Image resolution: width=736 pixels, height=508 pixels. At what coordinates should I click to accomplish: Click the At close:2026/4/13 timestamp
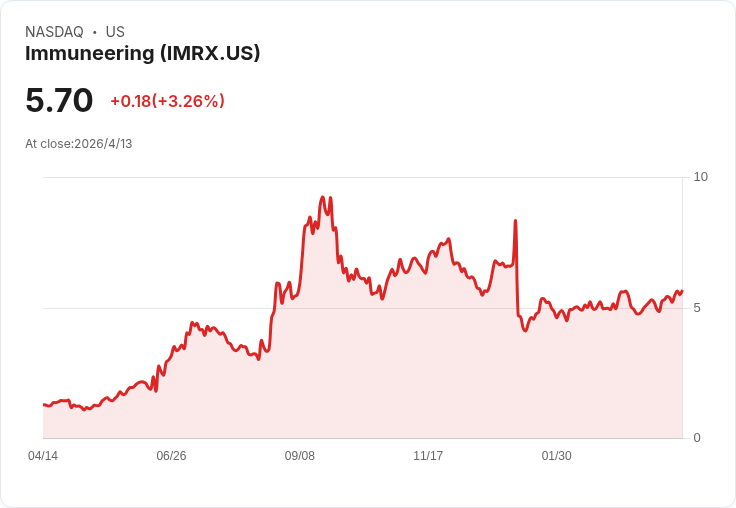point(78,144)
